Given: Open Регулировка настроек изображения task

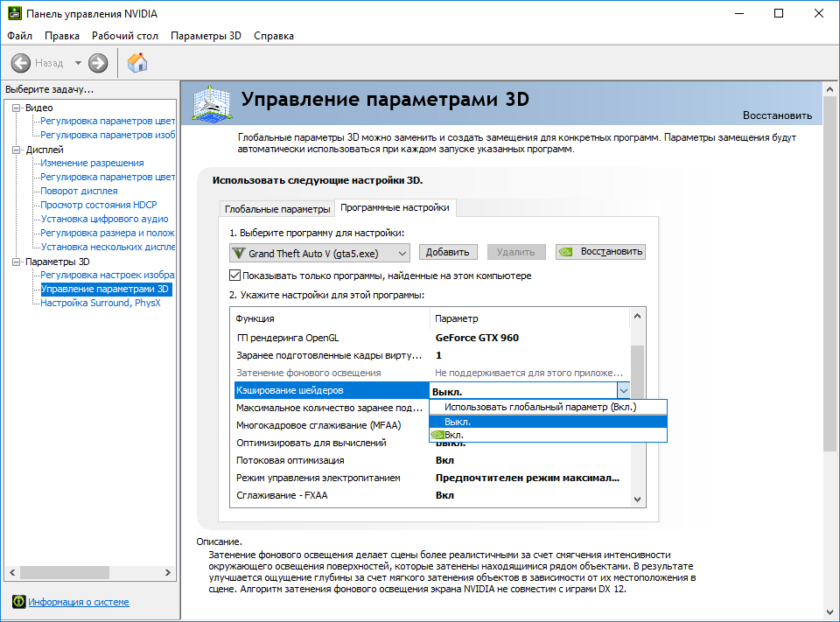Looking at the screenshot, I should [x=108, y=275].
